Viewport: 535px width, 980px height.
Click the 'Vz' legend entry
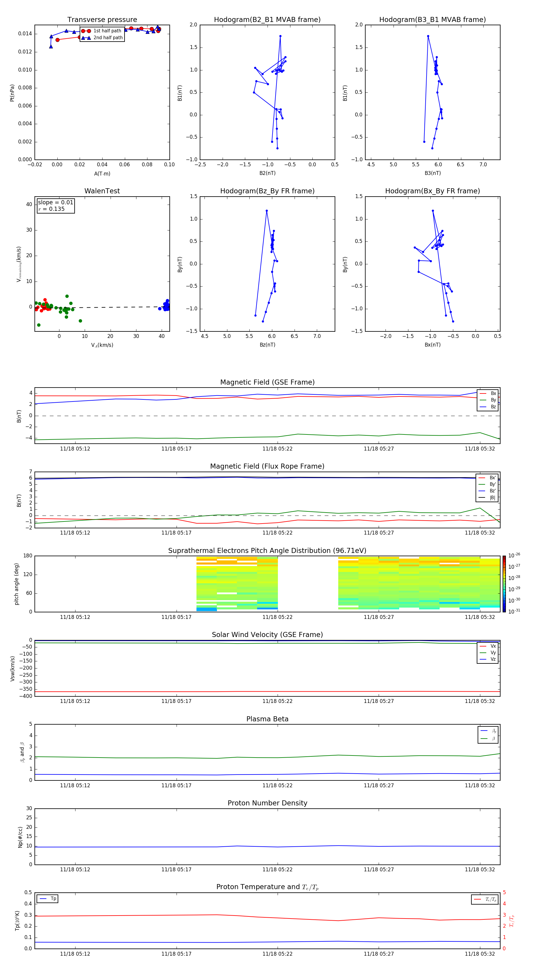488,659
